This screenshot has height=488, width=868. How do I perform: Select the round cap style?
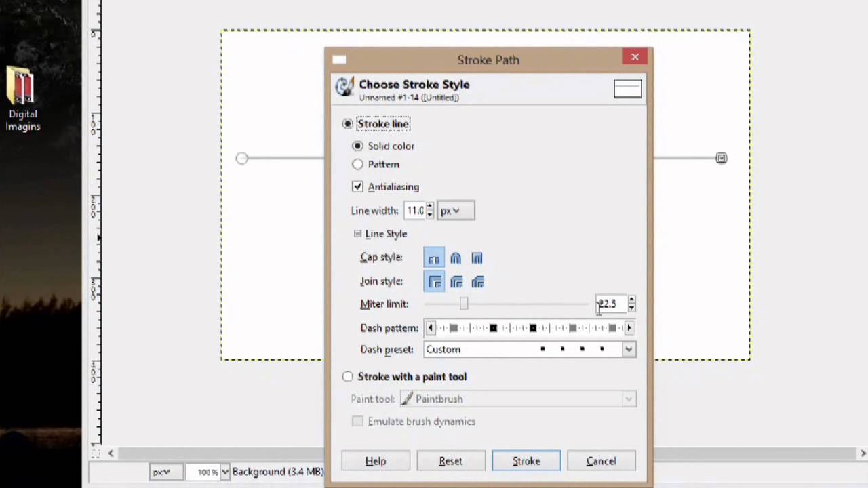click(455, 258)
